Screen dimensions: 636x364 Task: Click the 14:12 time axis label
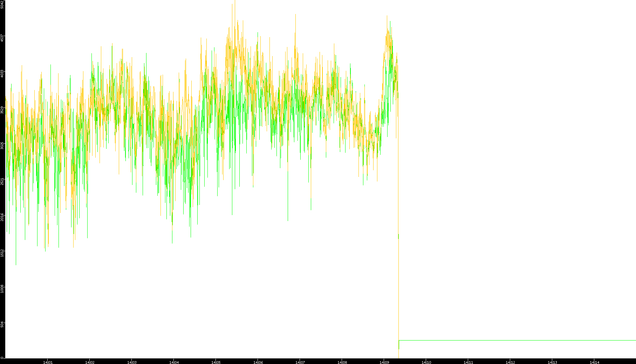pos(510,362)
